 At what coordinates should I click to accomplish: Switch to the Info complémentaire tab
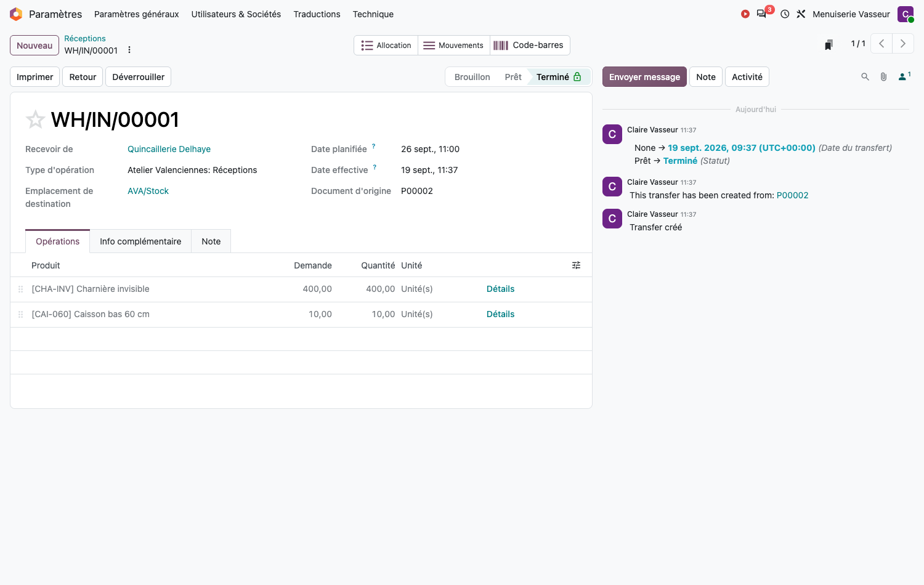coord(140,241)
